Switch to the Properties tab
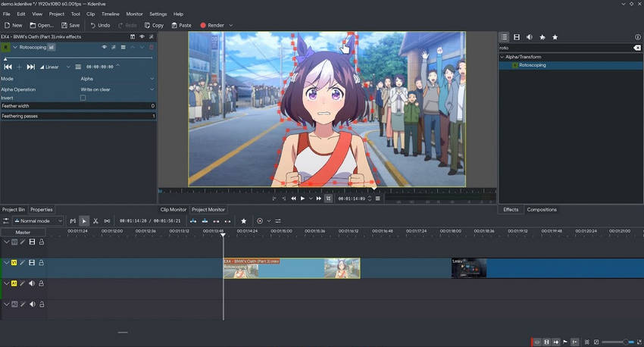The height and width of the screenshot is (347, 644). click(x=42, y=209)
